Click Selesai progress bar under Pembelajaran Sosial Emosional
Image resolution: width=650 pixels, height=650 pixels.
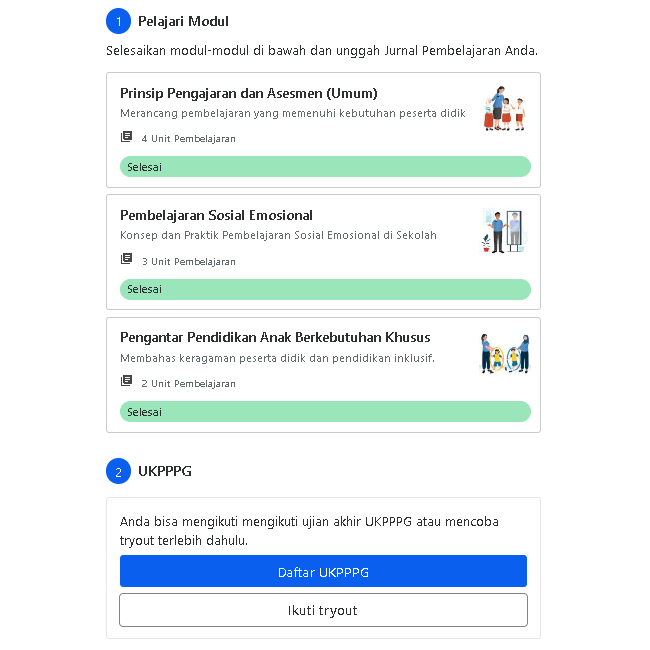pos(325,289)
